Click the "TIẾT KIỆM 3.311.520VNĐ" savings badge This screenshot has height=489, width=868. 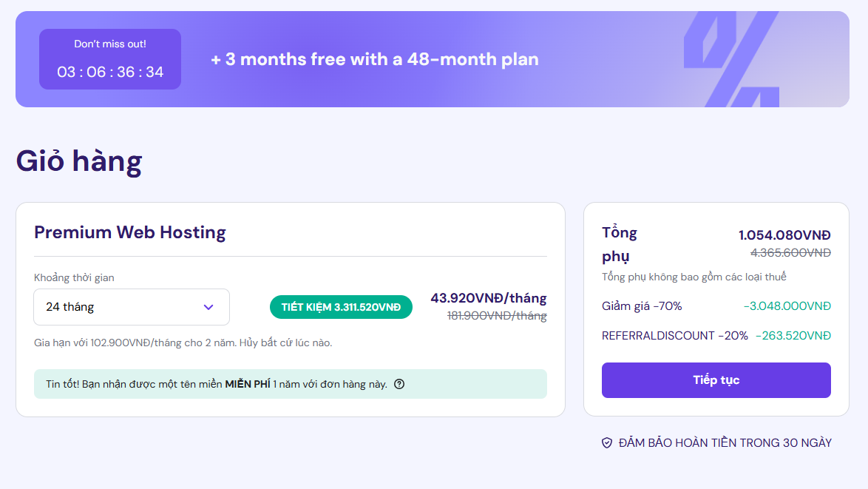tap(341, 307)
